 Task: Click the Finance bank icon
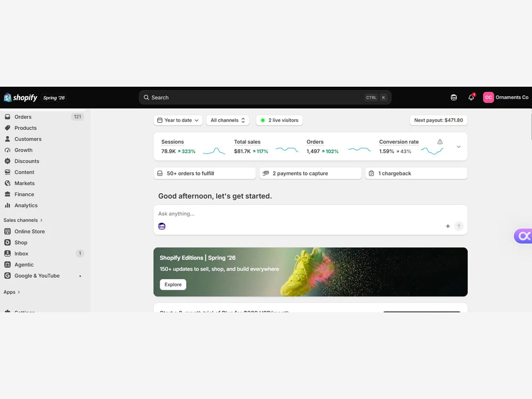7,194
